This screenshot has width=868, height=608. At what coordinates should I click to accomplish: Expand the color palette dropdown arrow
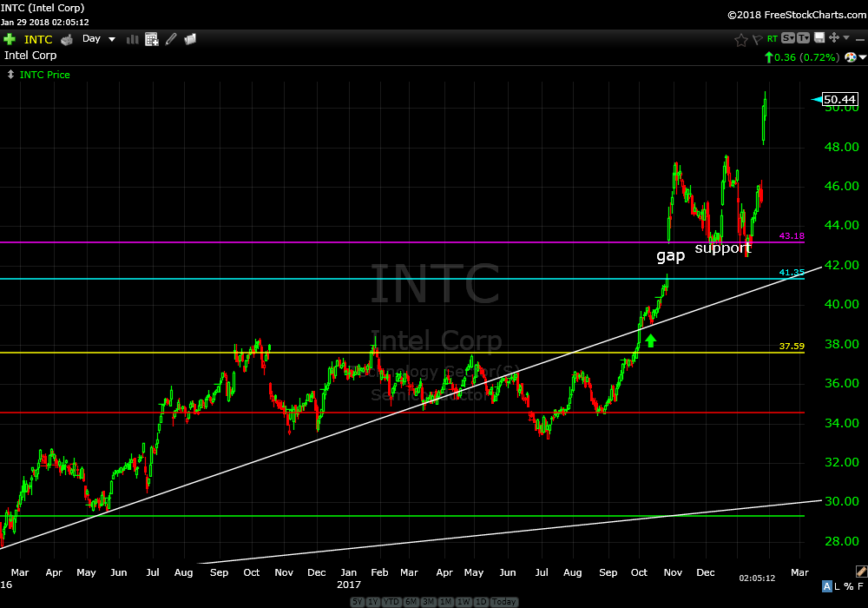point(861,57)
